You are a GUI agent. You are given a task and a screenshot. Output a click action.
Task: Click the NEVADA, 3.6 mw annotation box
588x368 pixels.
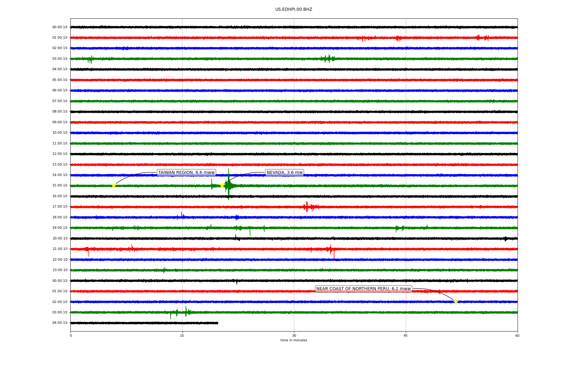[x=285, y=173]
